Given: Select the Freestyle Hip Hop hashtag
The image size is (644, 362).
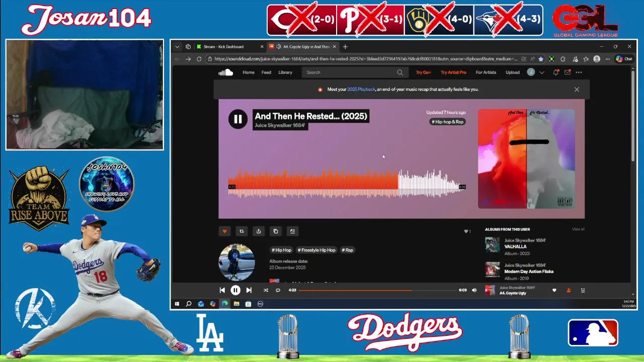Looking at the screenshot, I should click(x=316, y=250).
